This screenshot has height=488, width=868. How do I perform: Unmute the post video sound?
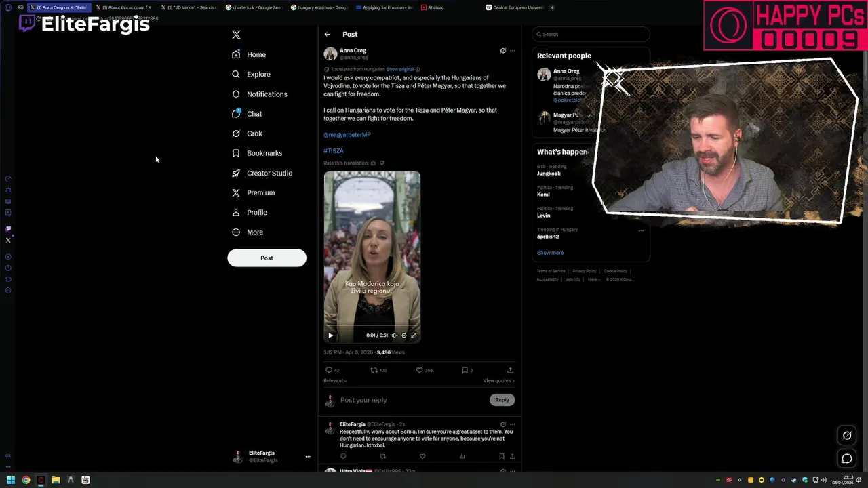coord(395,335)
